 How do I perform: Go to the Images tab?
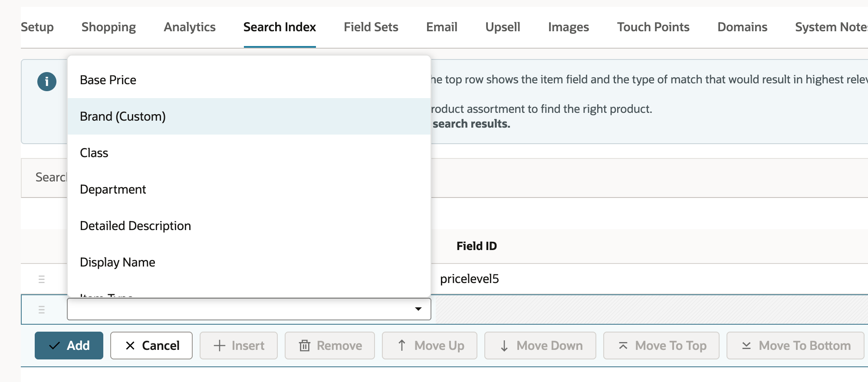coord(569,27)
